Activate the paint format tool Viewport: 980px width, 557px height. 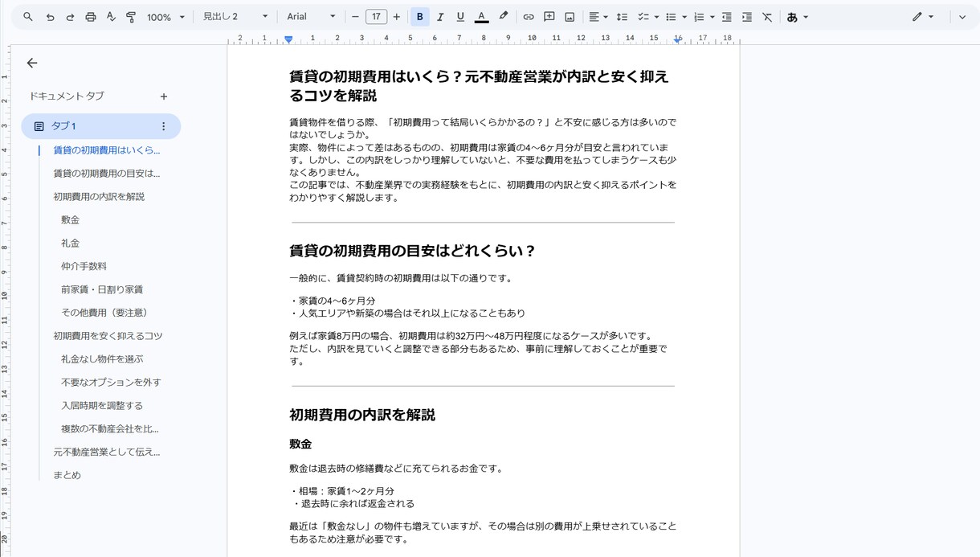coord(131,17)
